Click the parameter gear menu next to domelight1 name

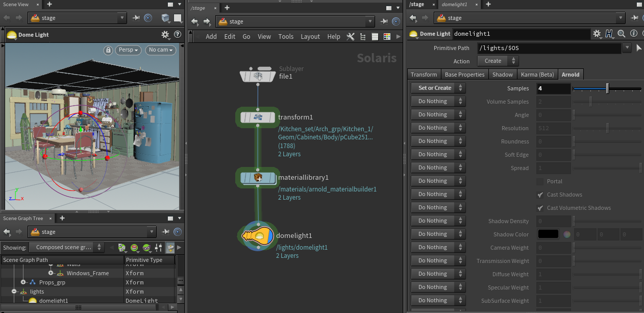click(597, 34)
